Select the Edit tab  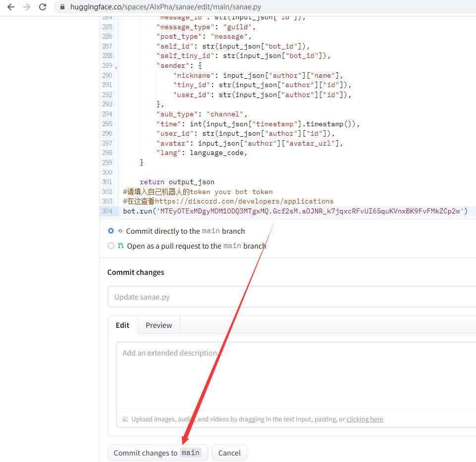click(x=122, y=325)
